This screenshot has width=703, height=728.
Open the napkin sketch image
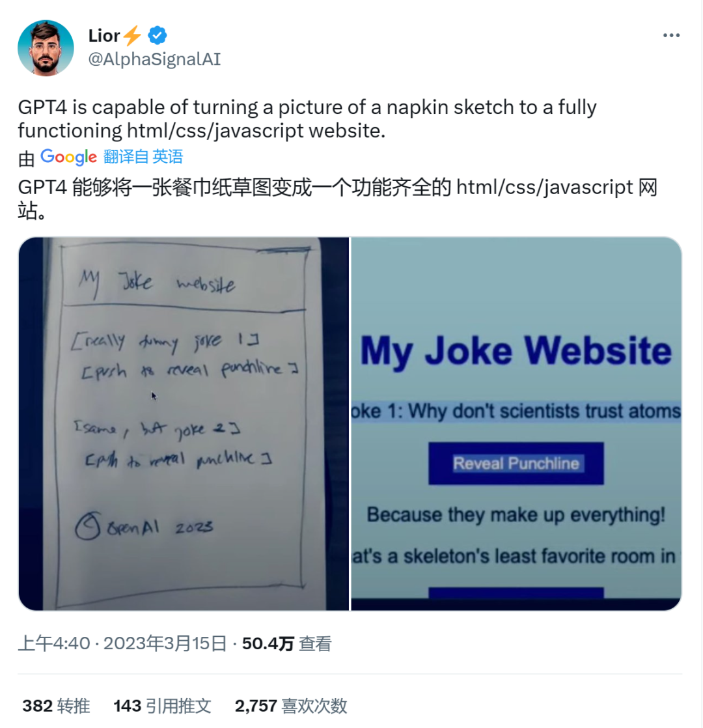tap(184, 423)
